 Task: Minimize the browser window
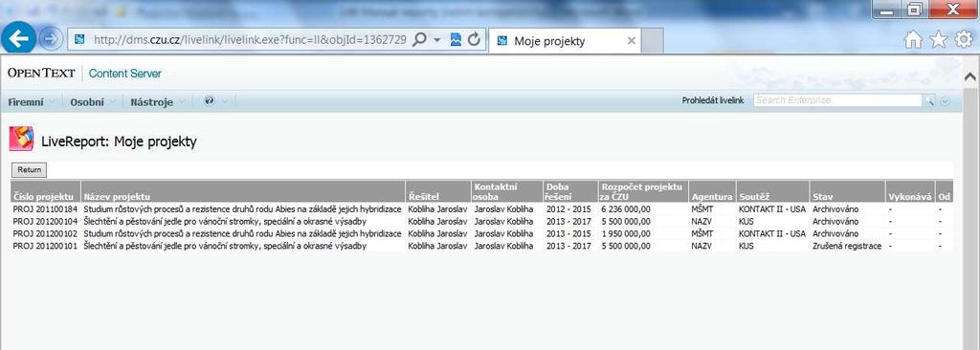pos(885,11)
